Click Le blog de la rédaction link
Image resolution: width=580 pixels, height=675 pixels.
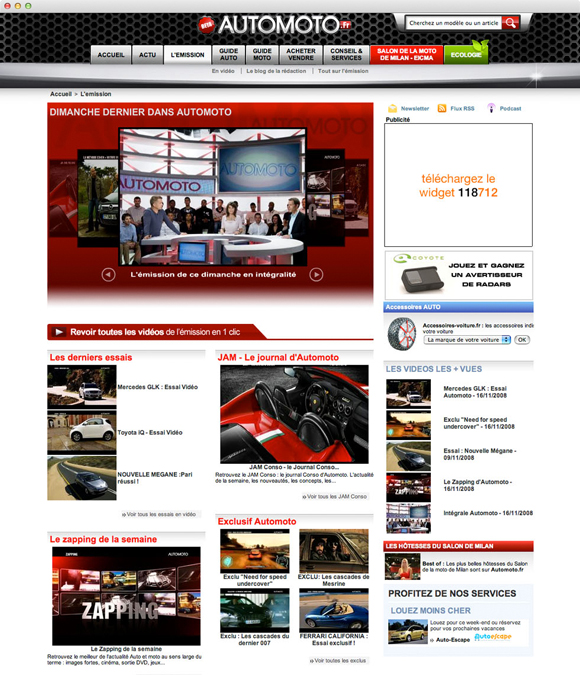276,71
